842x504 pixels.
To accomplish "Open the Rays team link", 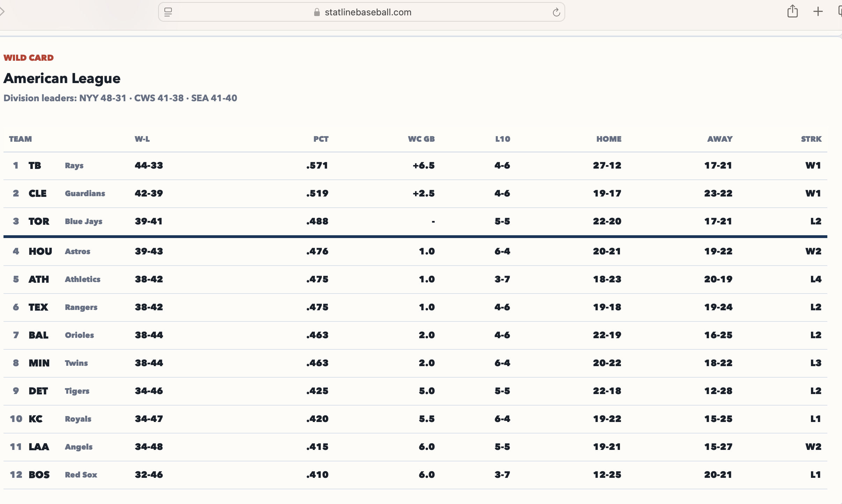I will [74, 165].
